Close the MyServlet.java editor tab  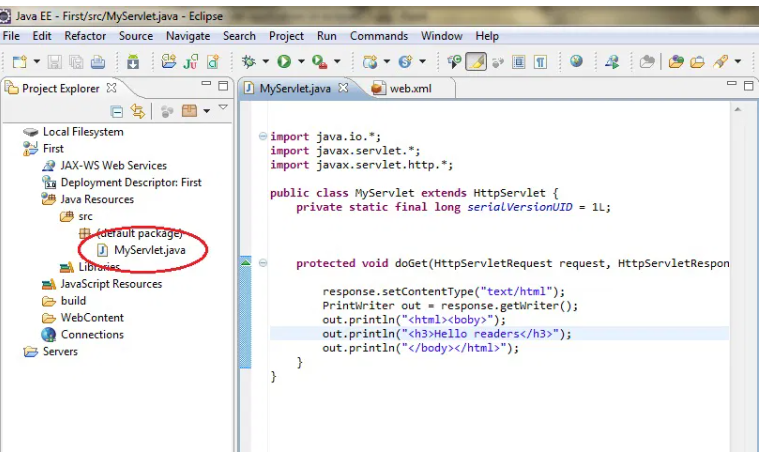344,88
